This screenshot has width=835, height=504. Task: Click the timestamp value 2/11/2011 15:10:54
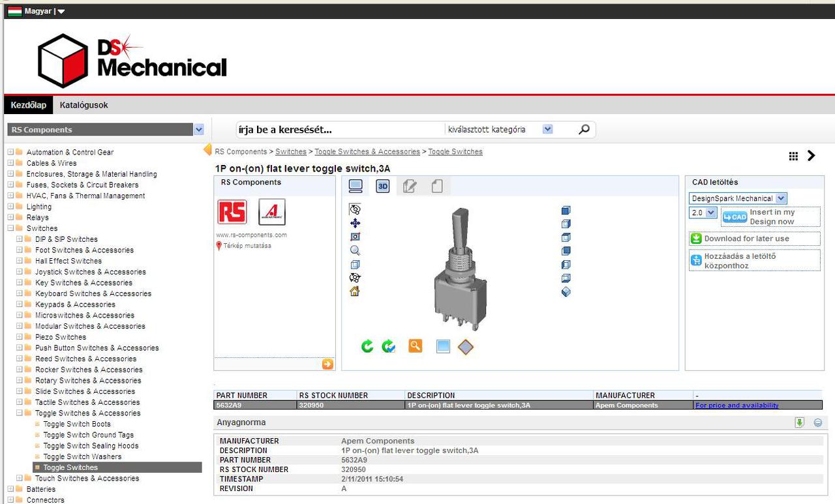pos(372,479)
